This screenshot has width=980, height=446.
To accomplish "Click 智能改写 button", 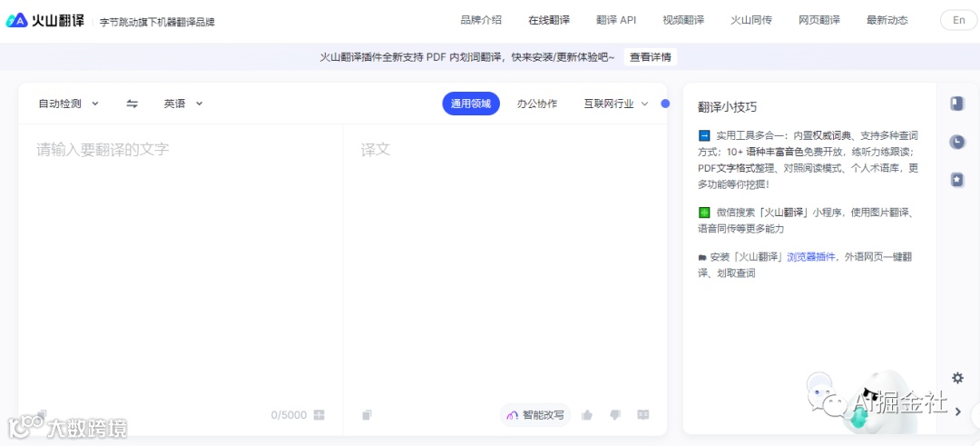I will (x=535, y=415).
